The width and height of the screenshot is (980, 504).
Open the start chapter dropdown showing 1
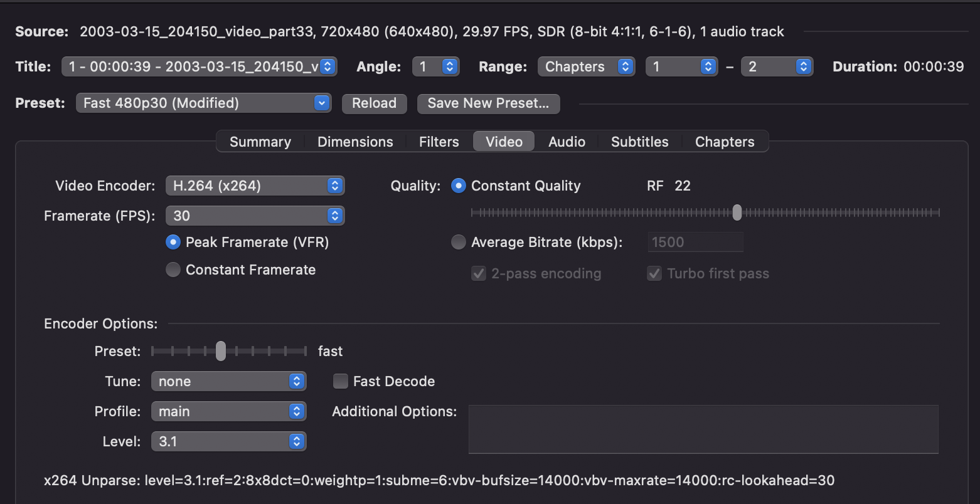click(x=681, y=66)
